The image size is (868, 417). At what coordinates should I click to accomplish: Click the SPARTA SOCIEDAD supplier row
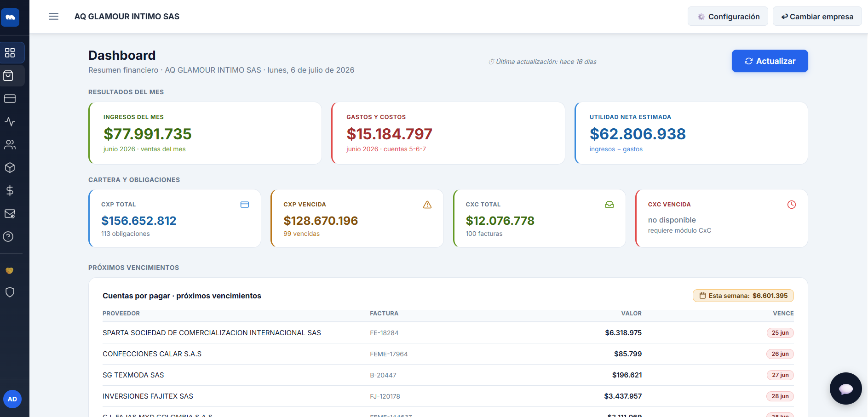[448, 333]
